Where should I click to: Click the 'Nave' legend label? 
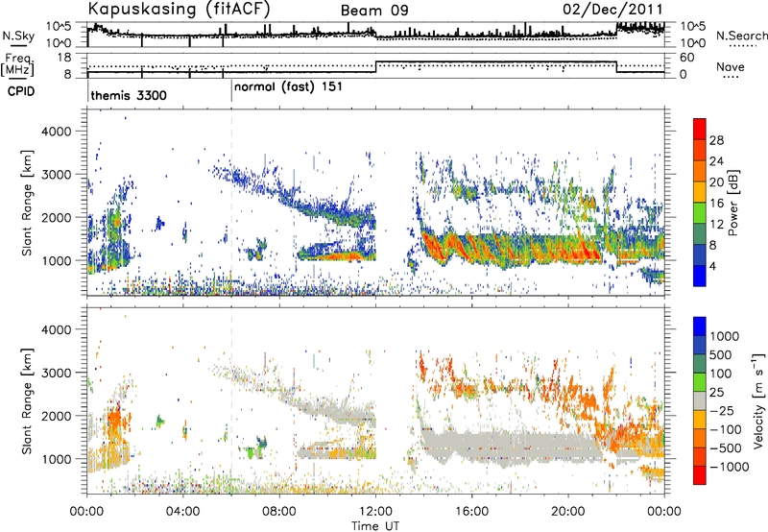[x=731, y=67]
